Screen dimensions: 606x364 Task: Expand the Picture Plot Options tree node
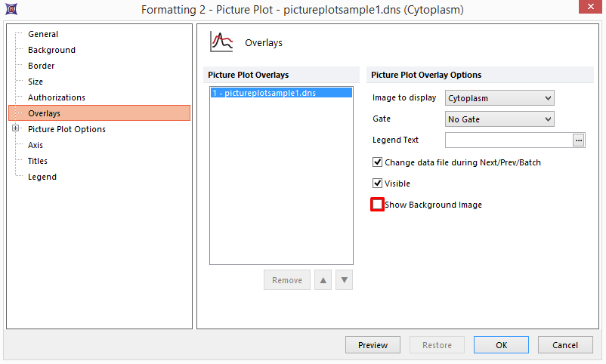click(15, 129)
